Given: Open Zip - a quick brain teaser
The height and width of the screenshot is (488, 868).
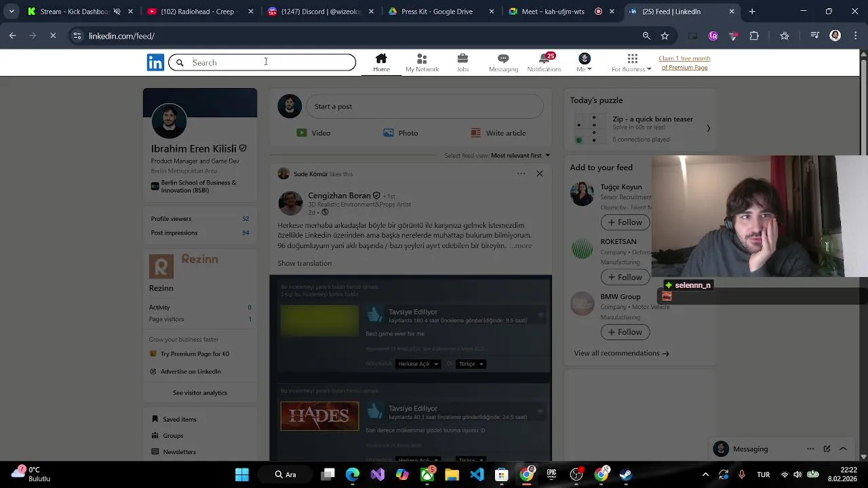Looking at the screenshot, I should click(x=652, y=119).
